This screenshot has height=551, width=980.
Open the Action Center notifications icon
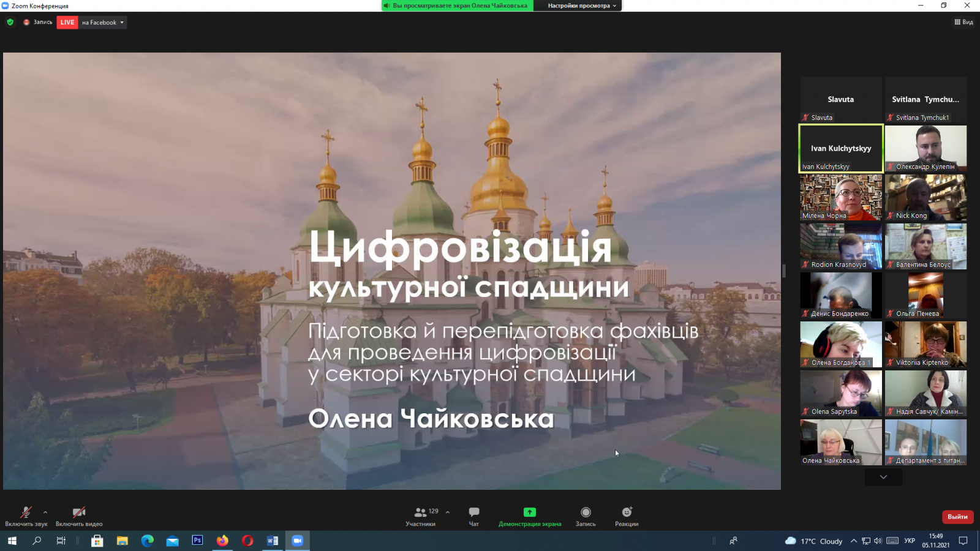pyautogui.click(x=963, y=541)
